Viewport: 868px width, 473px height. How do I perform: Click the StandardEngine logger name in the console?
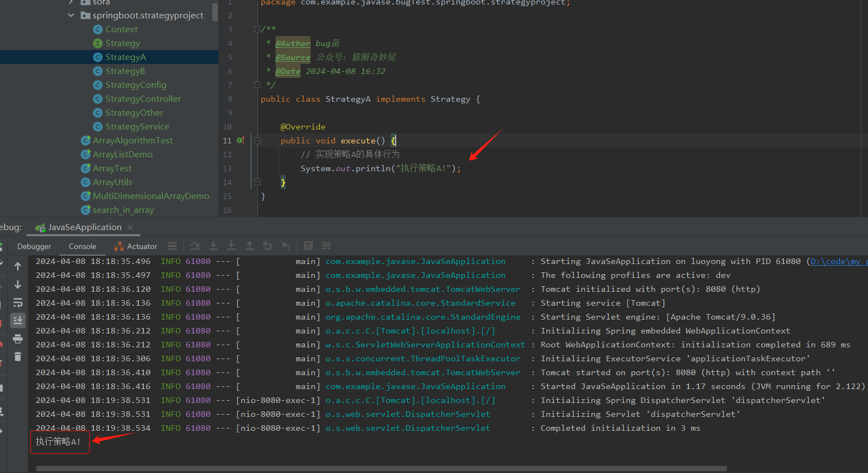[x=423, y=317]
